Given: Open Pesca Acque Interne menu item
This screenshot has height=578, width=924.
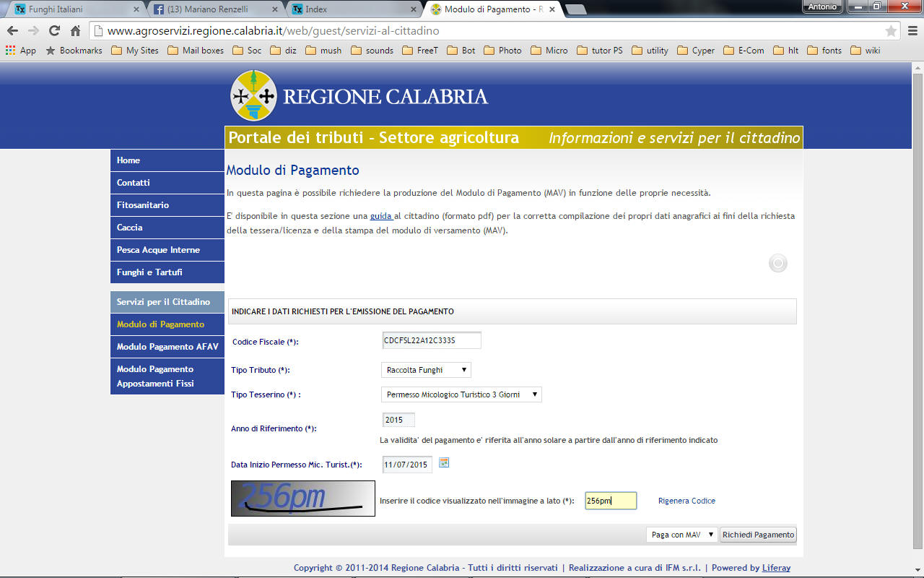Looking at the screenshot, I should click(167, 250).
